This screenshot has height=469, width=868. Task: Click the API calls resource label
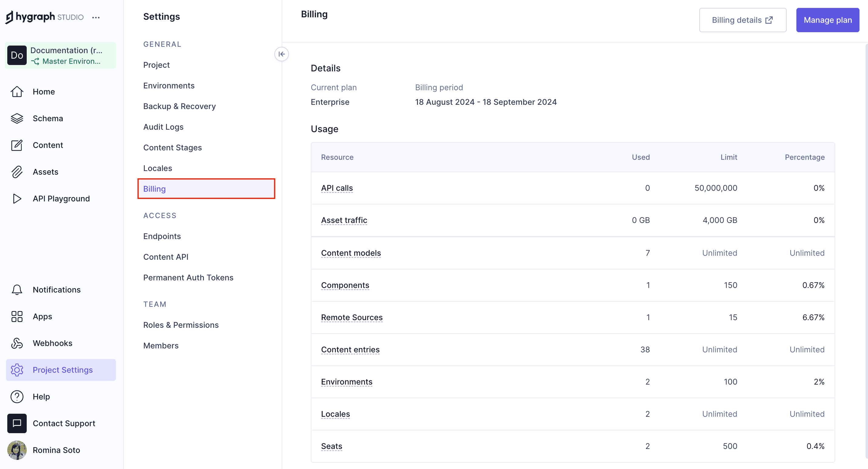click(337, 188)
